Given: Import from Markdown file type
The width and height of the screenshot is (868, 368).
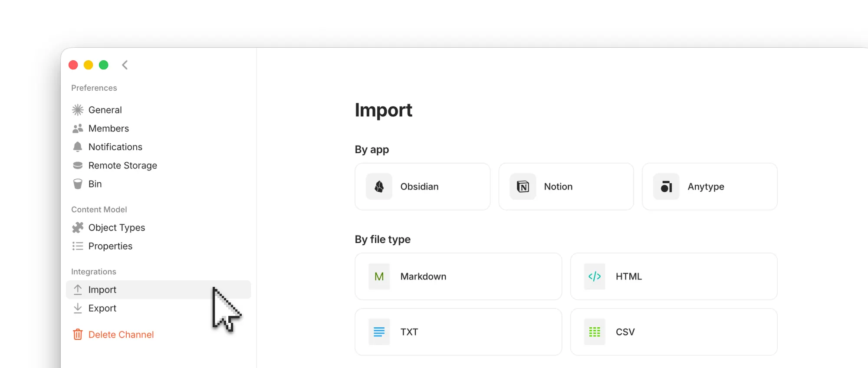Looking at the screenshot, I should (458, 276).
